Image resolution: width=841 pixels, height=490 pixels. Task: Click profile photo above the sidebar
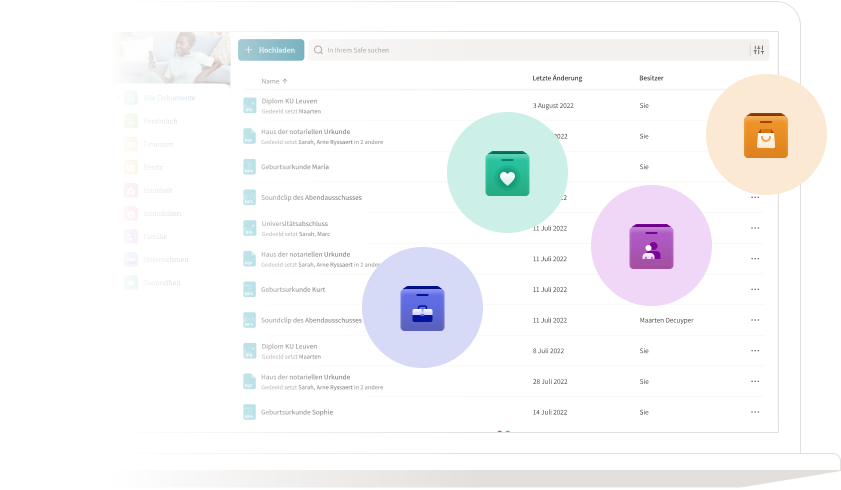(x=172, y=57)
